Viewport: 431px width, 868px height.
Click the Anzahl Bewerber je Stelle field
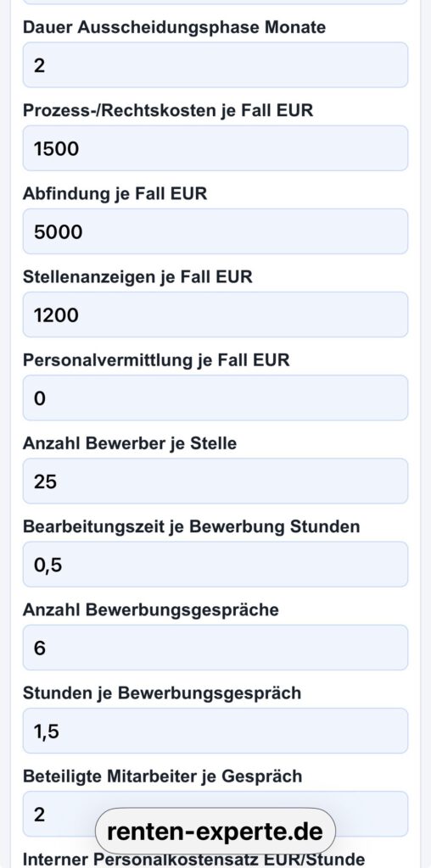point(215,481)
